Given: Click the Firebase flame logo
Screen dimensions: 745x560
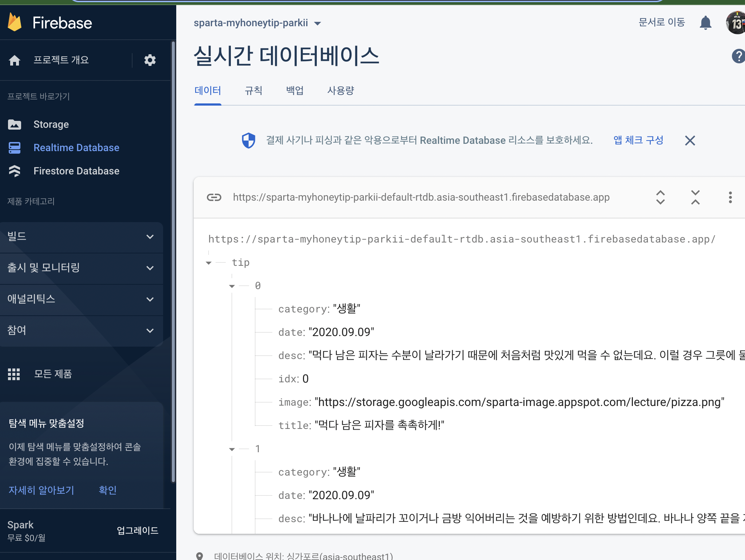Looking at the screenshot, I should [15, 22].
